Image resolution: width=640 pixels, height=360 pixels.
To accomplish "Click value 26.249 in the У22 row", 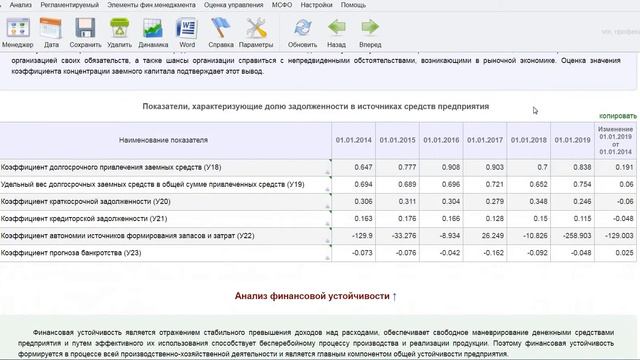I will point(493,236).
